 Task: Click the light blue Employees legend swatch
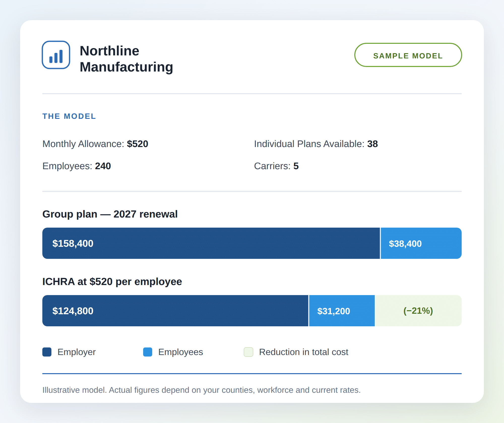148,352
